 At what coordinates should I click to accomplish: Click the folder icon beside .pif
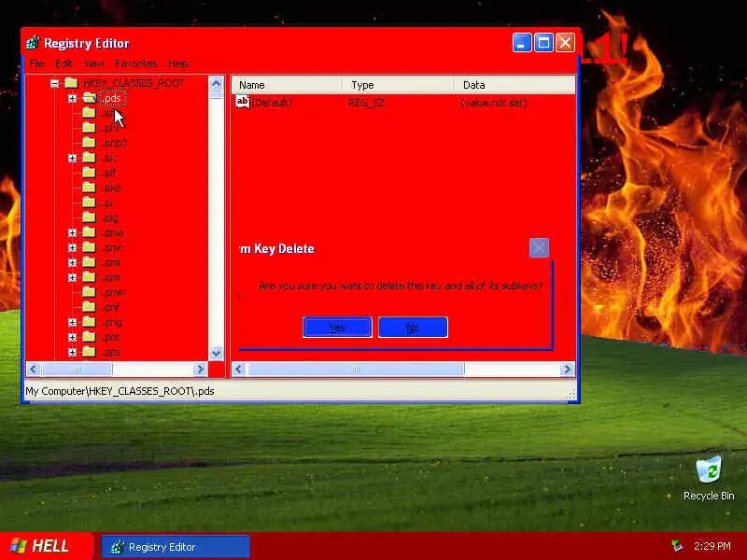click(89, 173)
